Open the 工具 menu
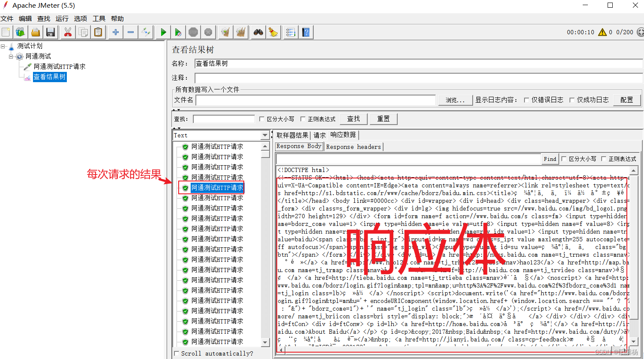644x359 pixels. point(99,19)
